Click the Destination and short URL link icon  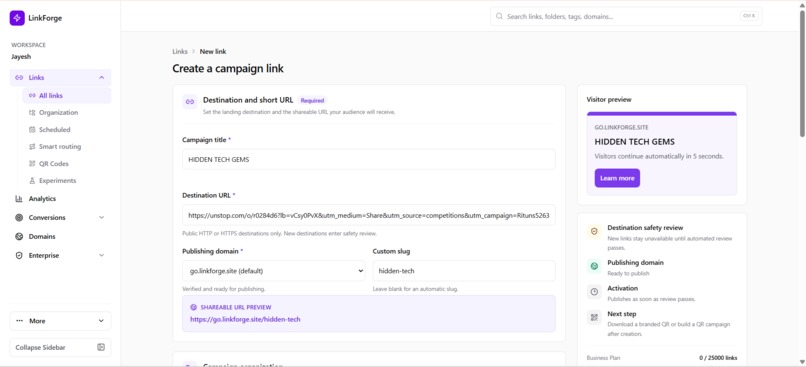pyautogui.click(x=190, y=102)
